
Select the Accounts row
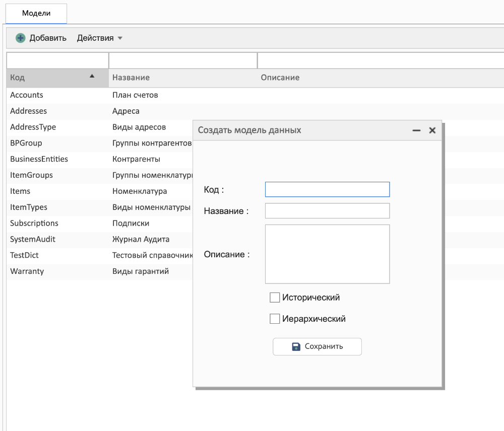pos(27,95)
